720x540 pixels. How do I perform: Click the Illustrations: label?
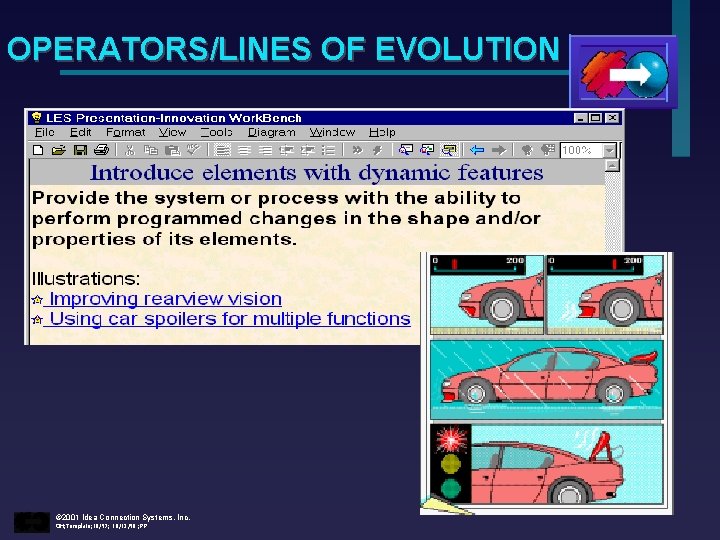[x=86, y=279]
